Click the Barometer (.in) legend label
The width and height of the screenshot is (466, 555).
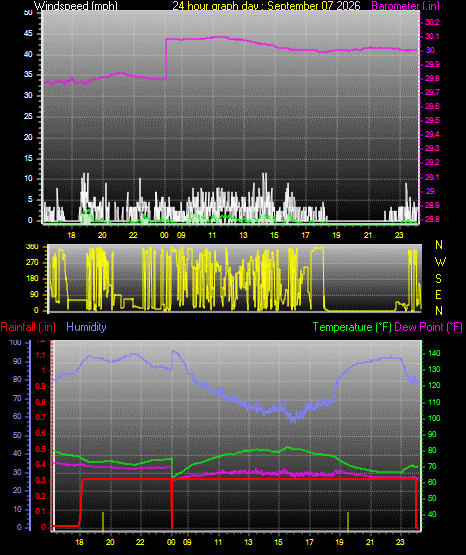(405, 5)
